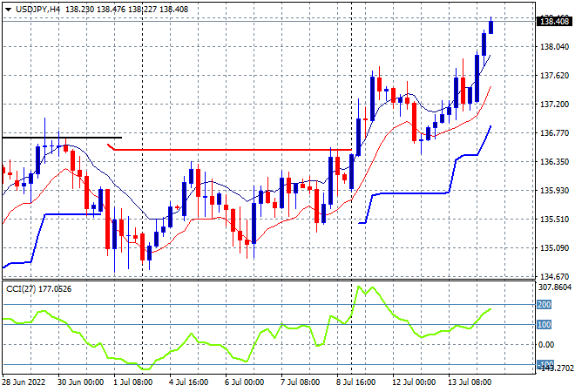Image resolution: width=575 pixels, height=392 pixels.
Task: Click the 136.770 price axis label
Action: (x=554, y=133)
